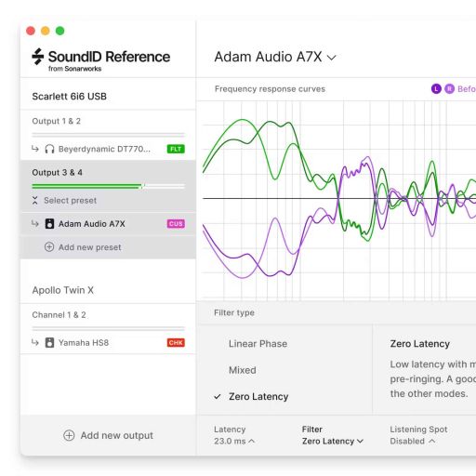Toggle the R channel purple circle

click(449, 89)
